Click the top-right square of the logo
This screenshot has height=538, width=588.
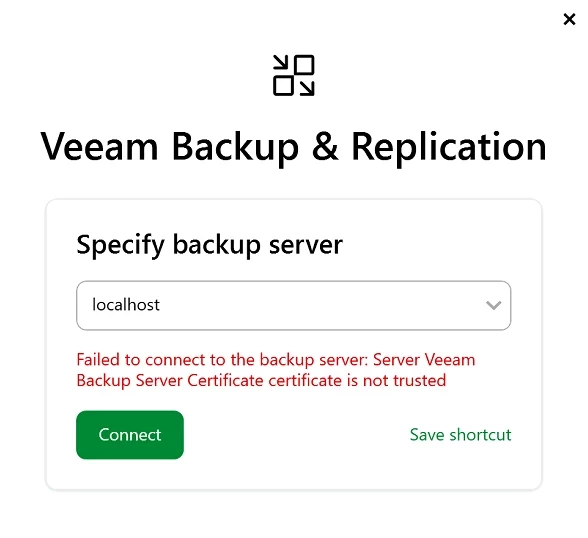[x=304, y=65]
